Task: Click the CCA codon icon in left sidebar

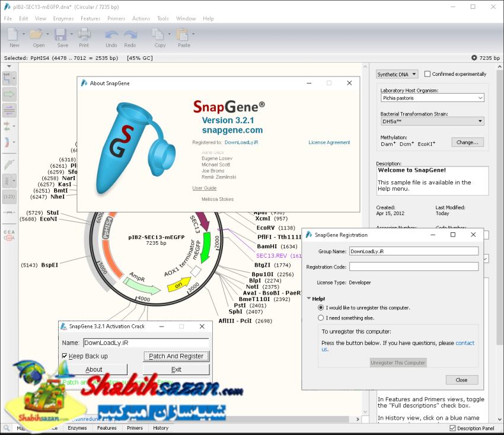Action: click(x=9, y=235)
